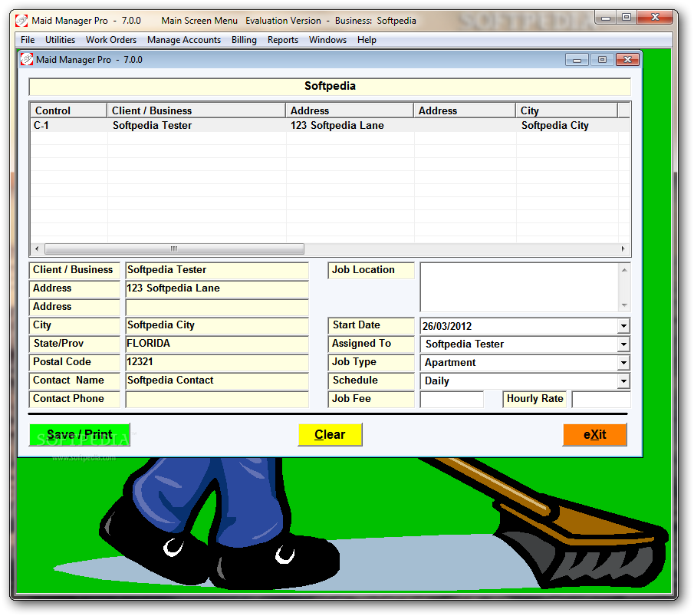This screenshot has width=694, height=616.
Task: Click the Address field with 123 Softpedia Lane
Action: [217, 288]
